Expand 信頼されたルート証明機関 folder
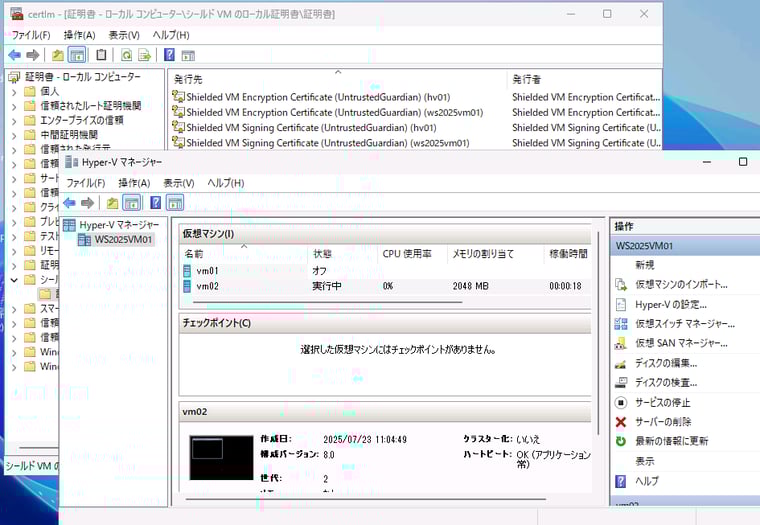Image resolution: width=760 pixels, height=525 pixels. [x=14, y=107]
